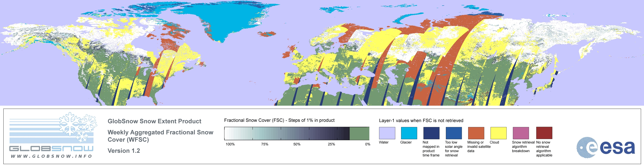The height and width of the screenshot is (167, 644).
Task: Click the 25% scale label
Action: point(331,144)
